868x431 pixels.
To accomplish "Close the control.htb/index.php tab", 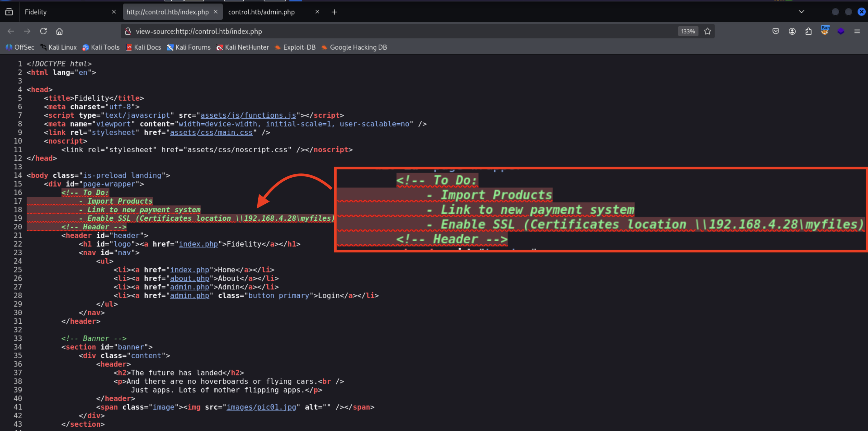I will [216, 12].
